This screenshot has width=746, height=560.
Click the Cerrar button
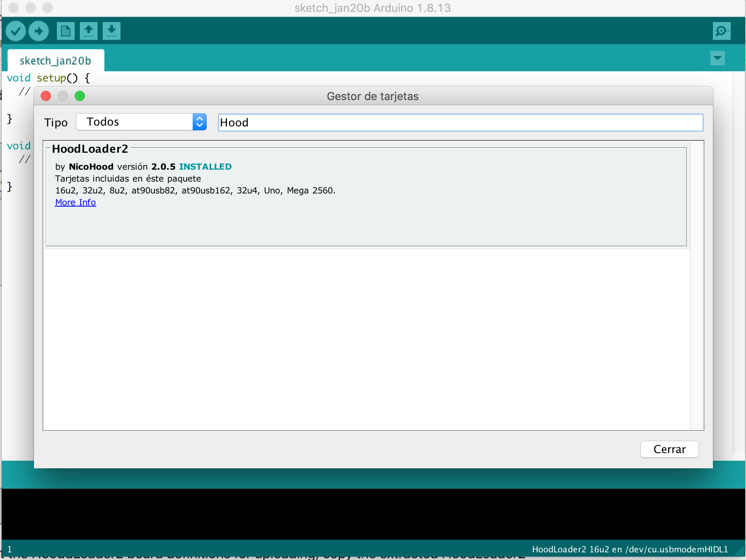pyautogui.click(x=669, y=449)
